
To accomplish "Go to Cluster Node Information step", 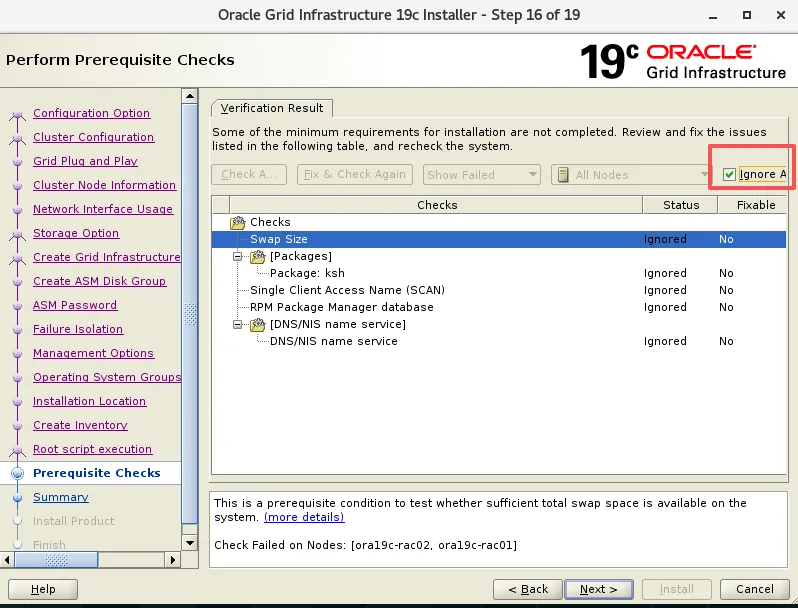I will click(104, 185).
